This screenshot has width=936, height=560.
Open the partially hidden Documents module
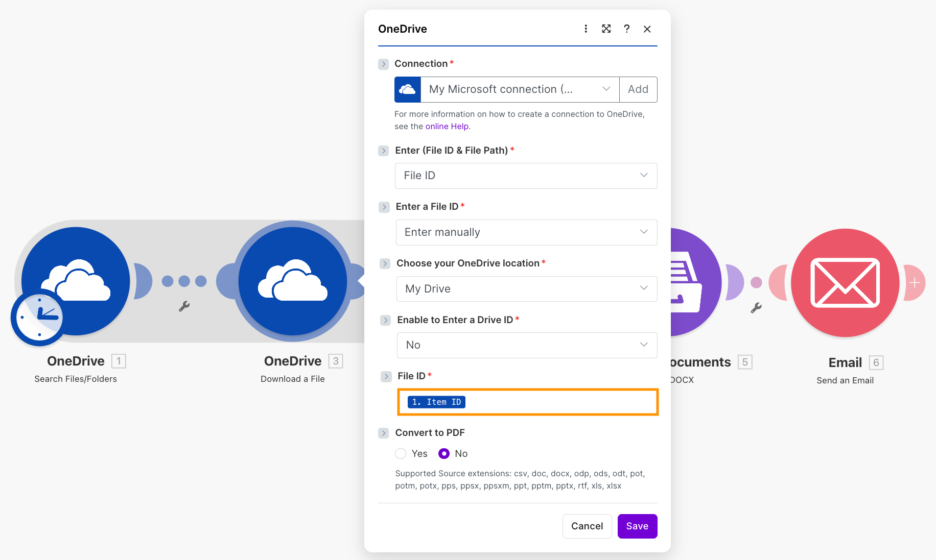(695, 282)
